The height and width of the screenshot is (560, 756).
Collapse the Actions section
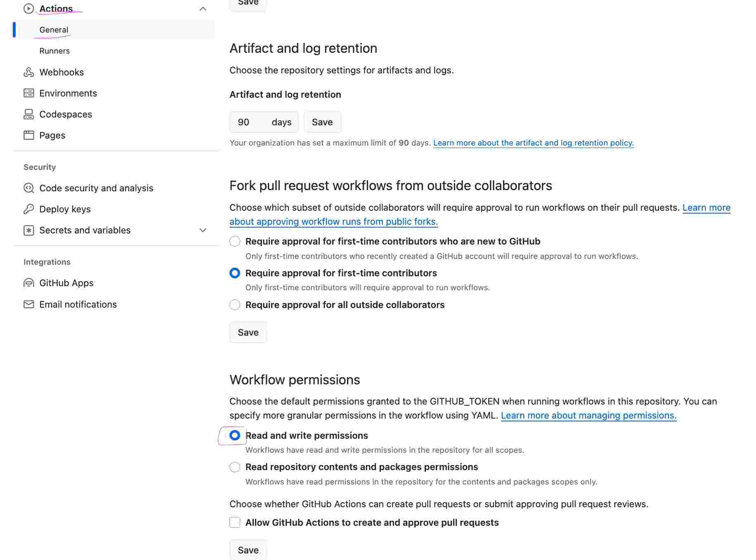(202, 8)
